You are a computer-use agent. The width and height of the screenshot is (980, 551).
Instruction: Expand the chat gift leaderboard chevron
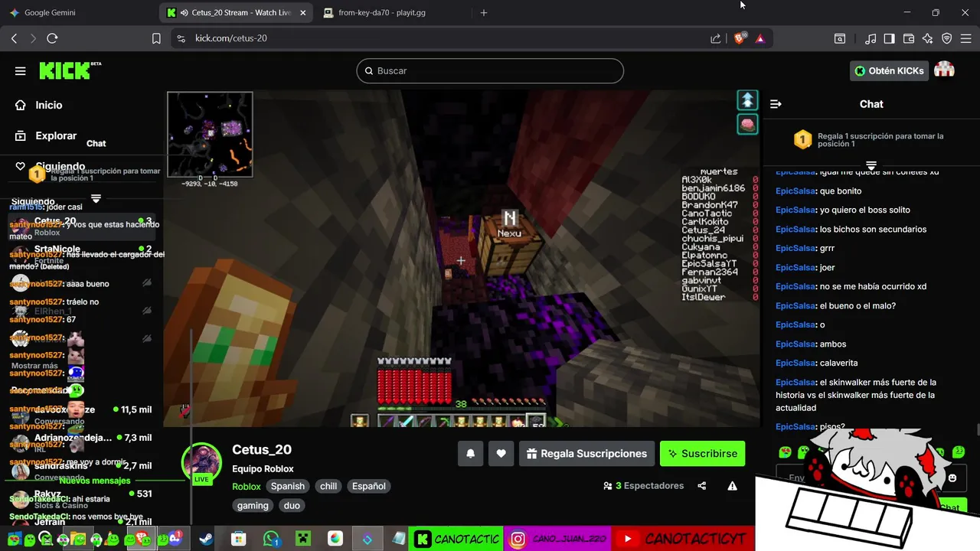(x=871, y=165)
